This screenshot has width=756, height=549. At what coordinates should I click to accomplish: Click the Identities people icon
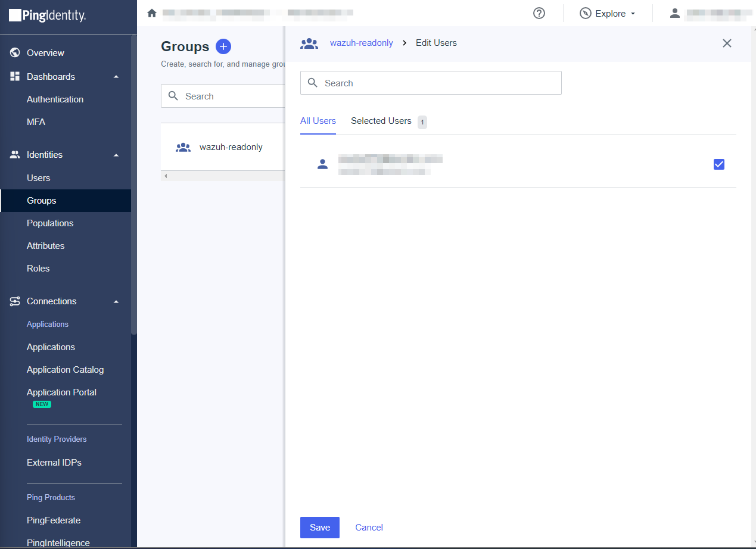click(x=15, y=155)
